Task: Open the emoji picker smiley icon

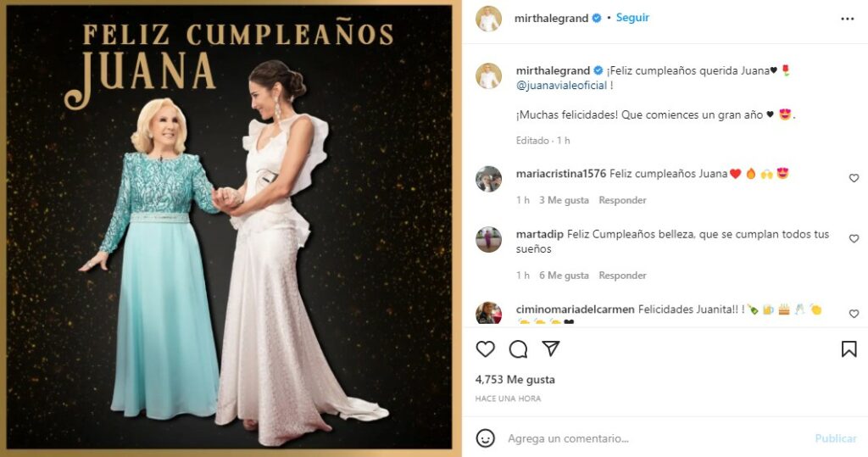Action: point(486,438)
